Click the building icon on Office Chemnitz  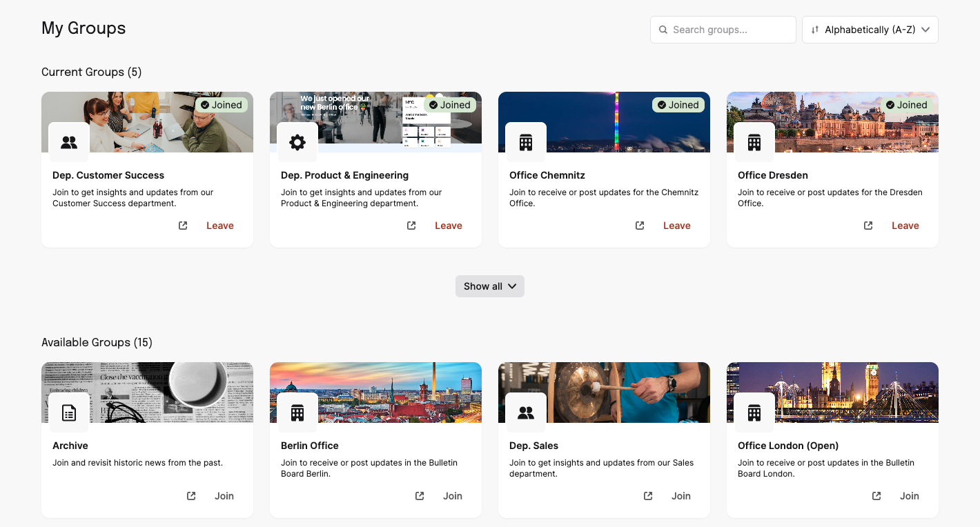[526, 143]
